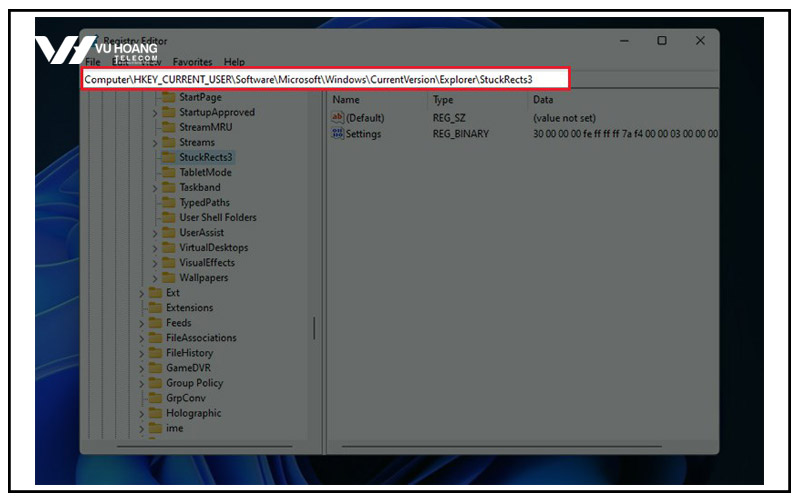
Task: Close the Registry Editor window
Action: pyautogui.click(x=700, y=40)
